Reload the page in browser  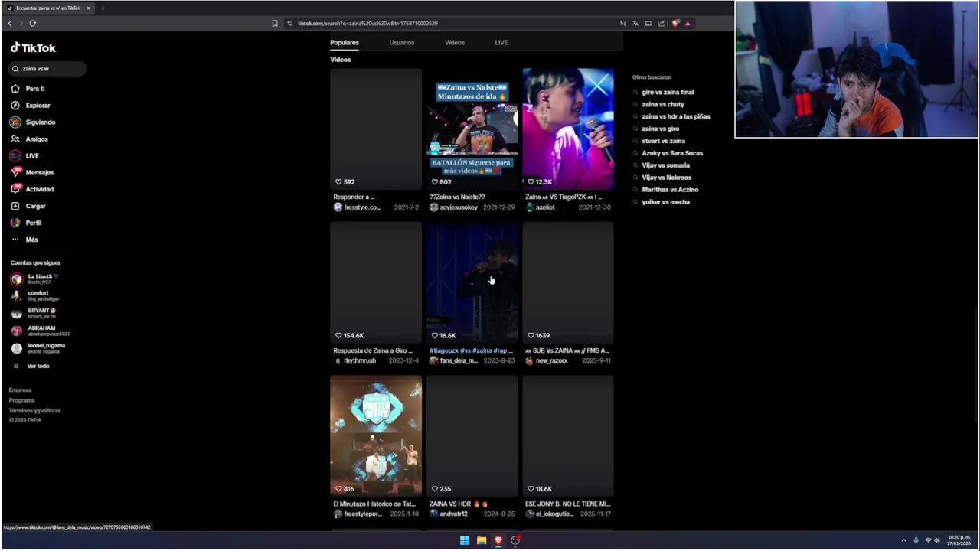pos(33,24)
